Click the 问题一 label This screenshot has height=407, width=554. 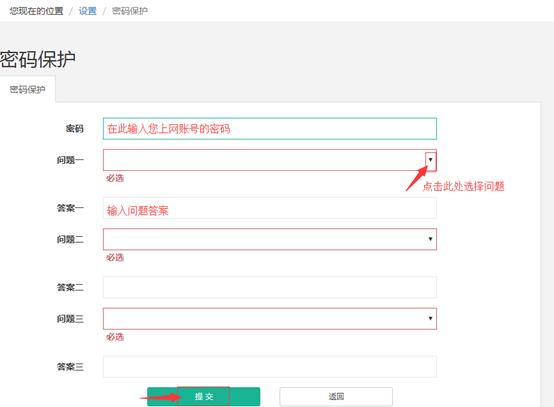70,160
